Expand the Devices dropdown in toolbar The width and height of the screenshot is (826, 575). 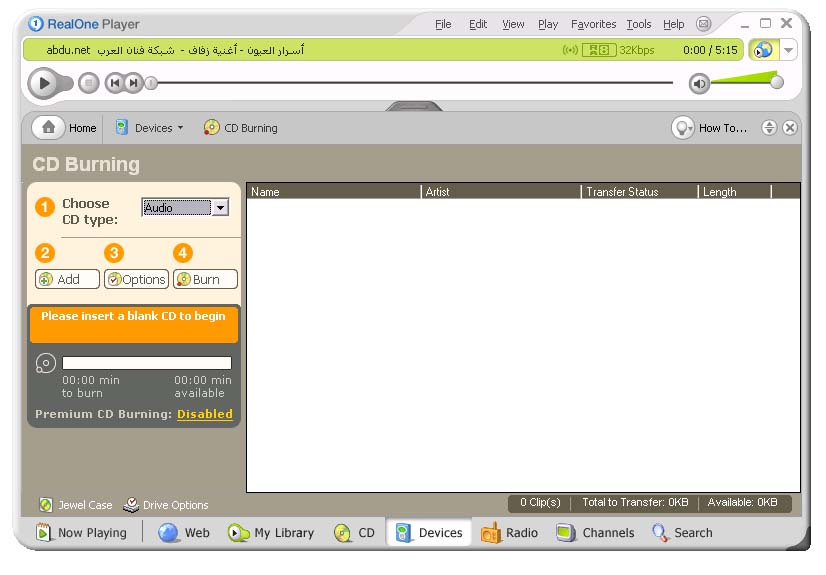(150, 128)
